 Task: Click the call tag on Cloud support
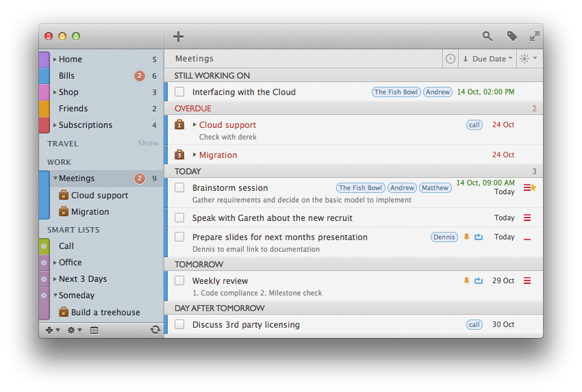[475, 125]
